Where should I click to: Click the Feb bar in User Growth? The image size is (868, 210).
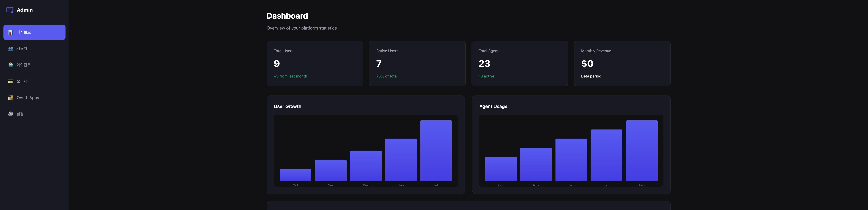(436, 150)
